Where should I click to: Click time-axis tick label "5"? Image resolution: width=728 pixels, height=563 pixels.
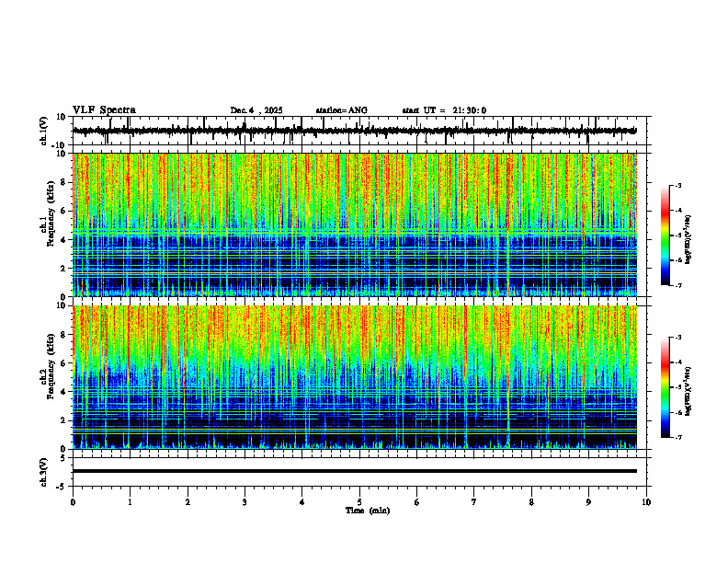[359, 502]
